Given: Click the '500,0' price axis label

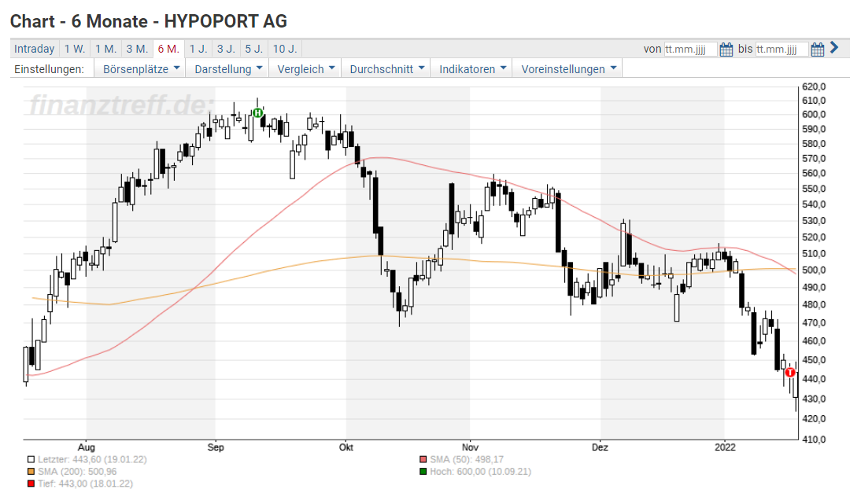Looking at the screenshot, I should click(x=815, y=270).
